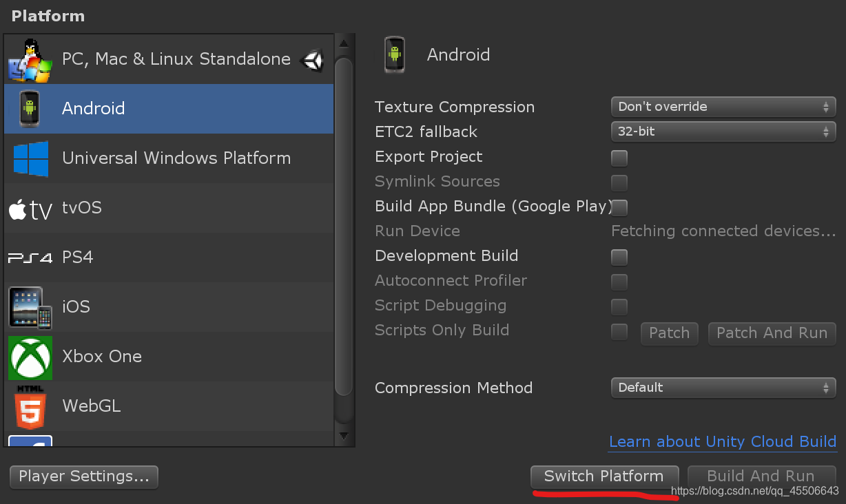
Task: Toggle the Autoconnect Profiler checkbox
Action: [x=619, y=282]
